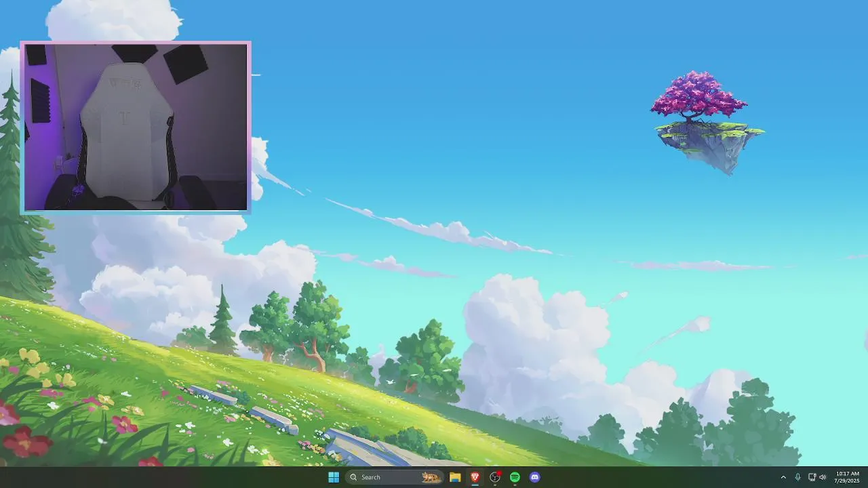Click the taskbar Search box
868x488 pixels.
click(x=395, y=477)
